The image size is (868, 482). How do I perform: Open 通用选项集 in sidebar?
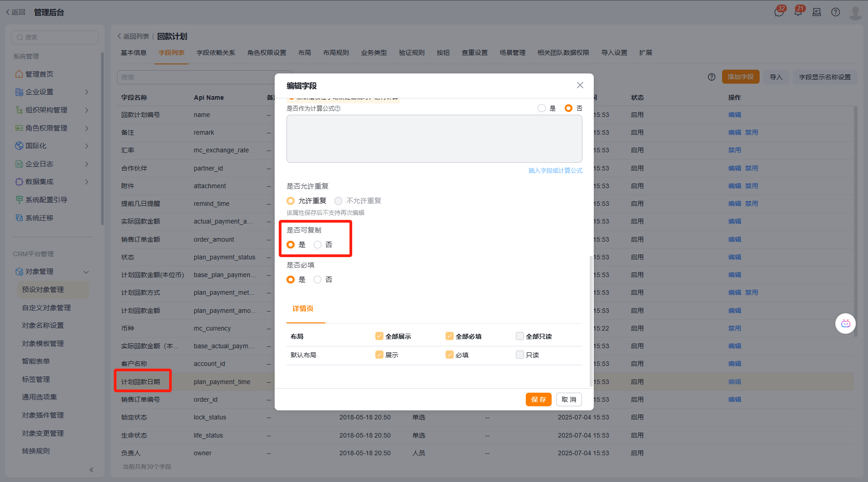click(39, 397)
